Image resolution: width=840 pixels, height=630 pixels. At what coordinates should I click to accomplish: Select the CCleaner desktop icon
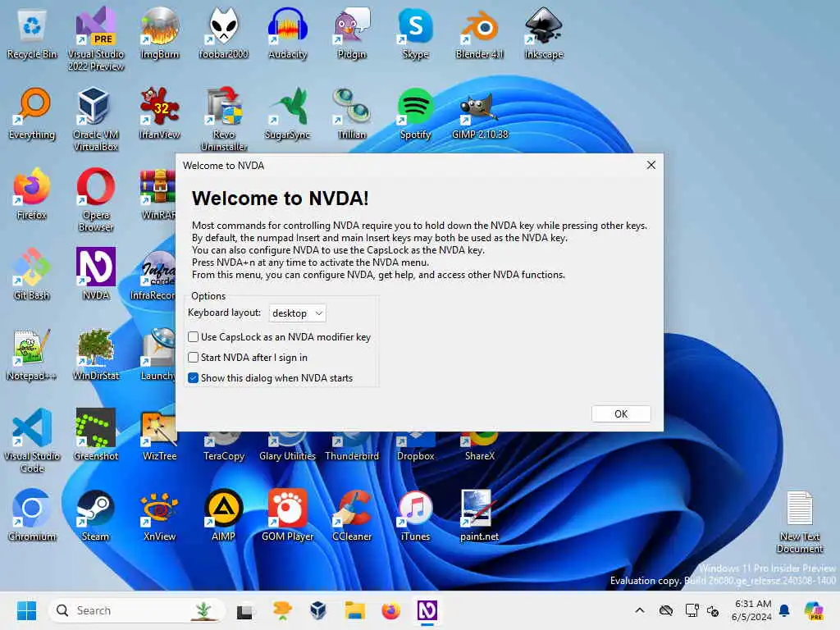click(352, 517)
